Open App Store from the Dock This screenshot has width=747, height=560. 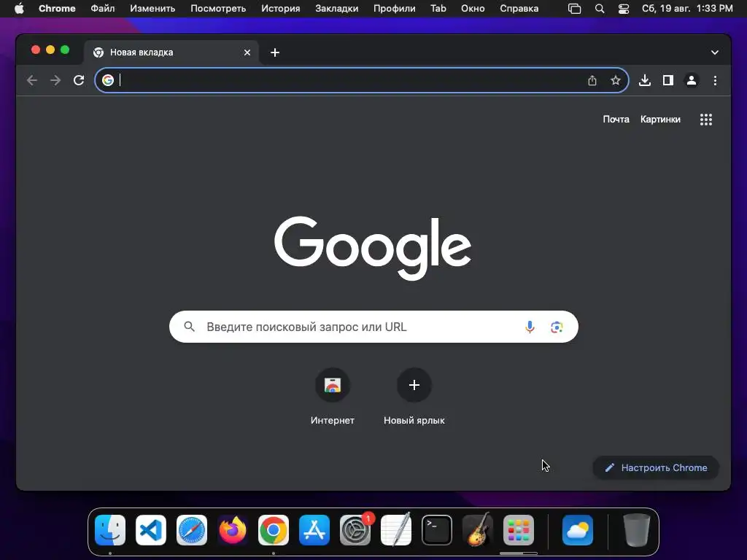point(314,530)
